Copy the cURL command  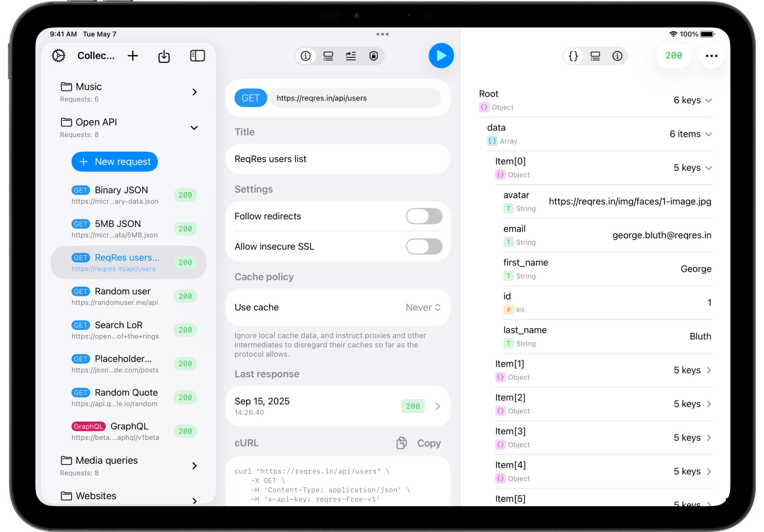click(x=419, y=443)
